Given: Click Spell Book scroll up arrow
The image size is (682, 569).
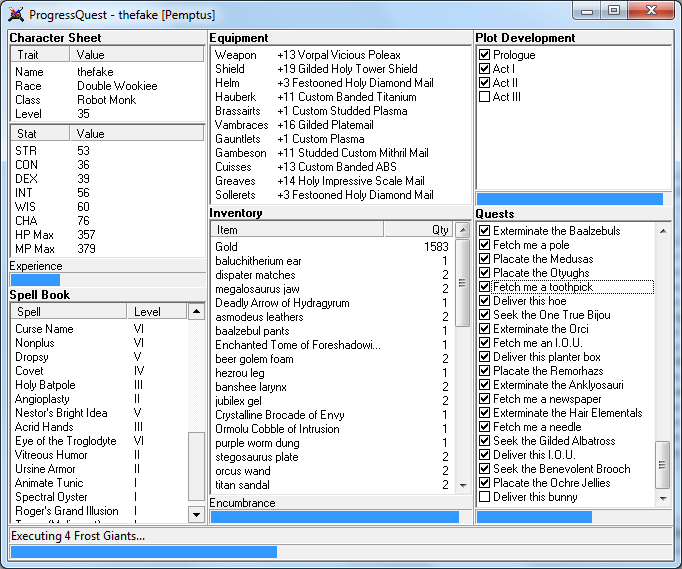Looking at the screenshot, I should click(196, 311).
